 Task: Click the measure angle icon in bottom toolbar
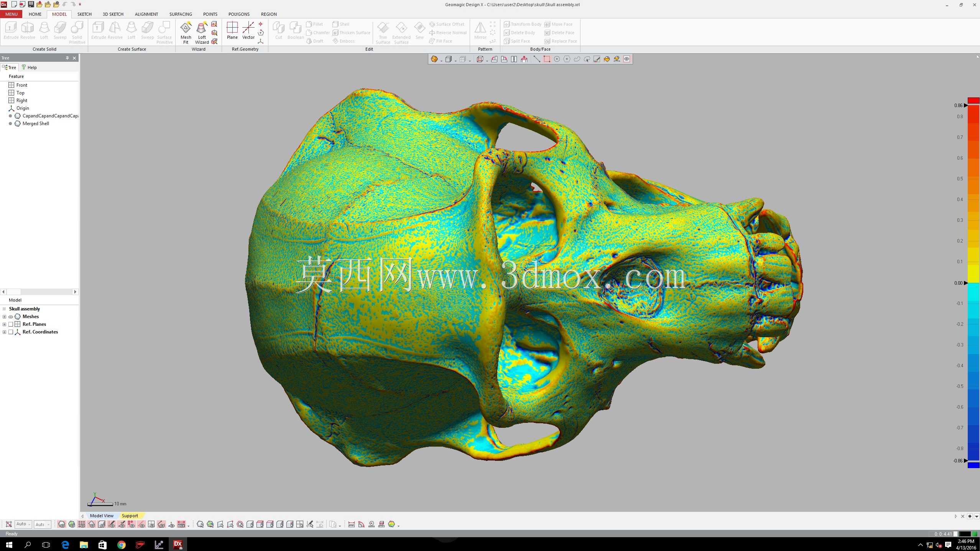[361, 524]
